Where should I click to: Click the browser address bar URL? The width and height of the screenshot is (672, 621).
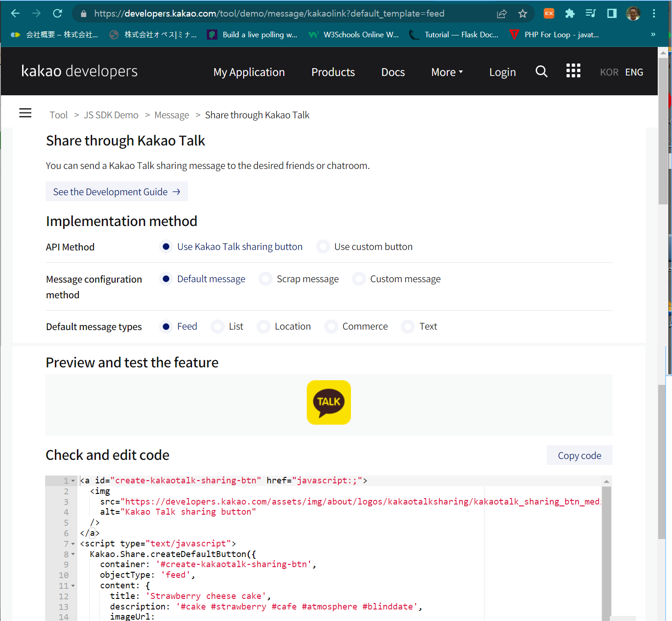(x=269, y=14)
